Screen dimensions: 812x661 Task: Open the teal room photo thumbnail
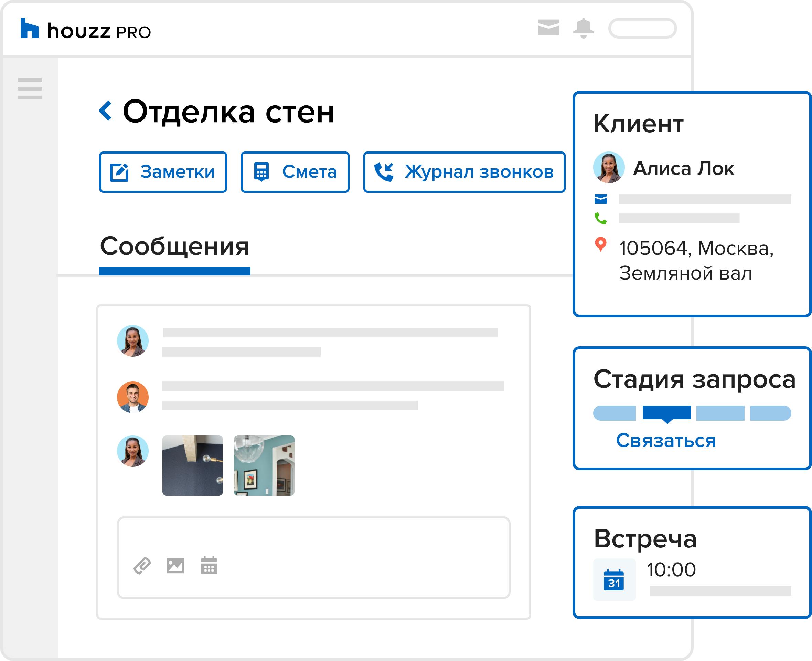click(264, 465)
